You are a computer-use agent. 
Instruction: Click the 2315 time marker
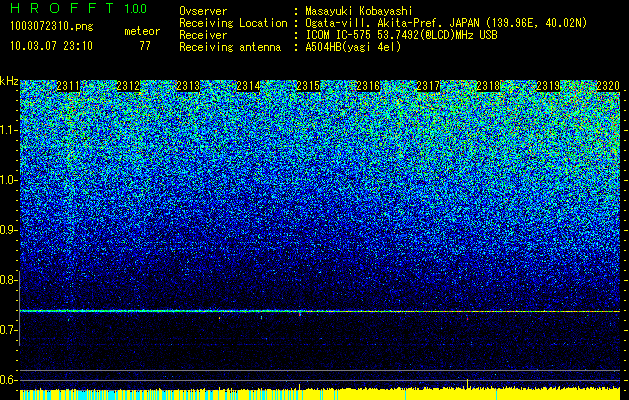(308, 86)
